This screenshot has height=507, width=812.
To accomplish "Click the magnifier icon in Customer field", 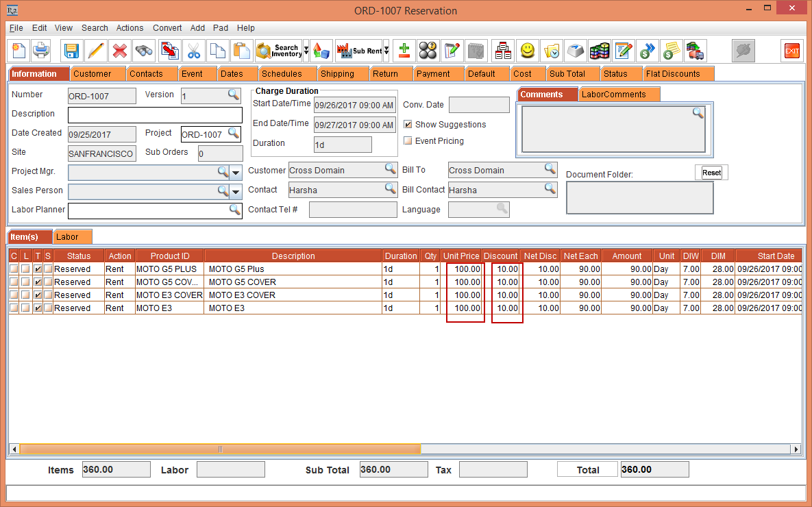I will (390, 169).
